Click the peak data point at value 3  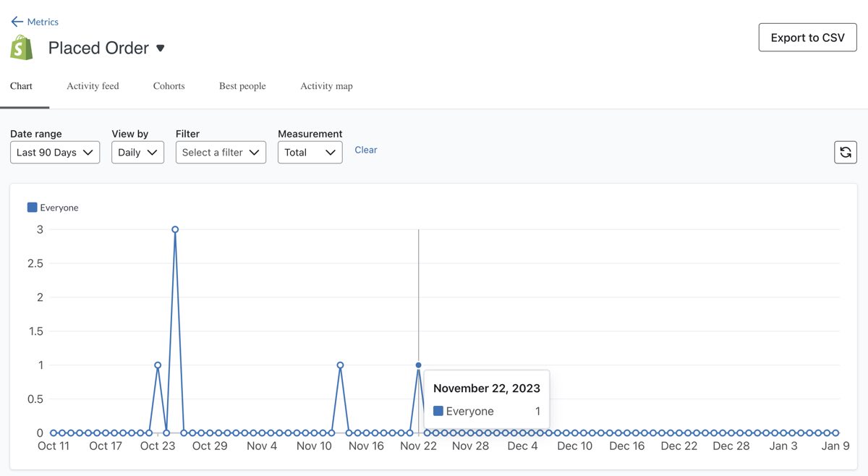point(175,229)
